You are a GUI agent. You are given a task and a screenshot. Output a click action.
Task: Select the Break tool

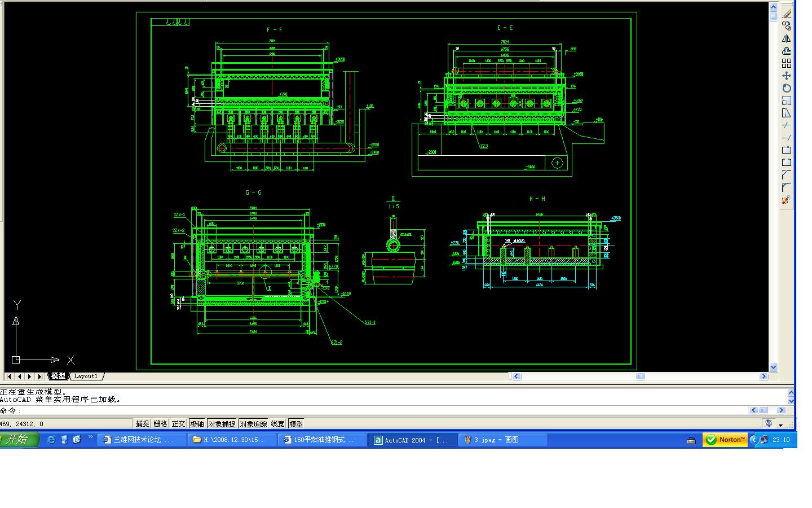coord(787,163)
